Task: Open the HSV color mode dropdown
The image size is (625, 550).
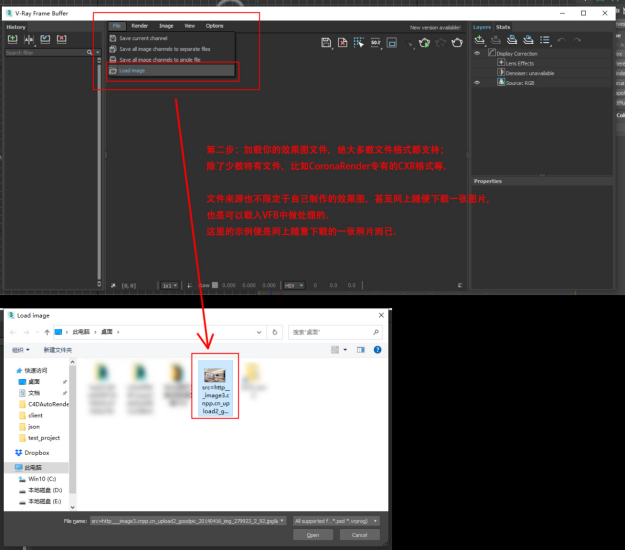Action: coord(294,285)
